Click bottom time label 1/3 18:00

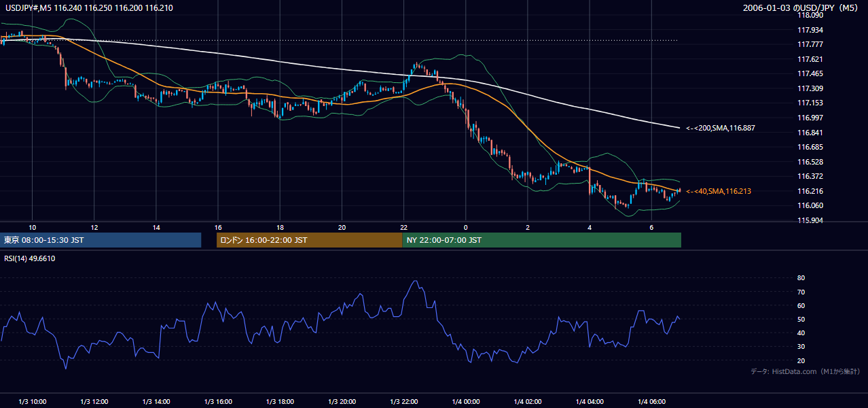click(x=280, y=402)
